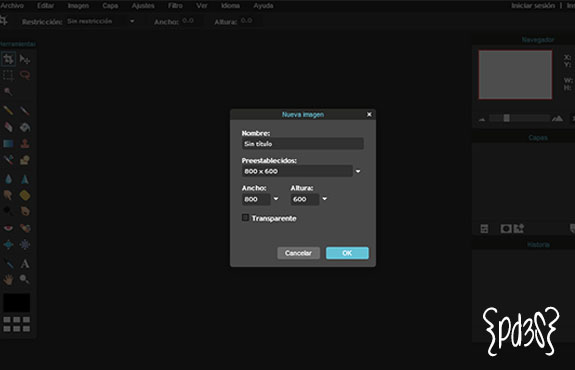Open the Ver menu
Image resolution: width=575 pixels, height=370 pixels.
(x=202, y=6)
